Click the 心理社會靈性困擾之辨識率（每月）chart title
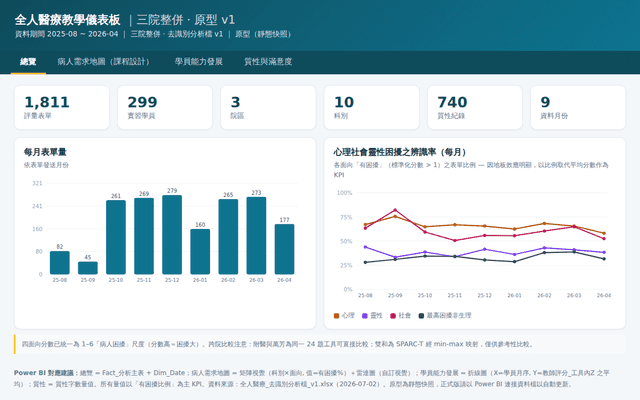This screenshot has width=640, height=400. coord(400,152)
